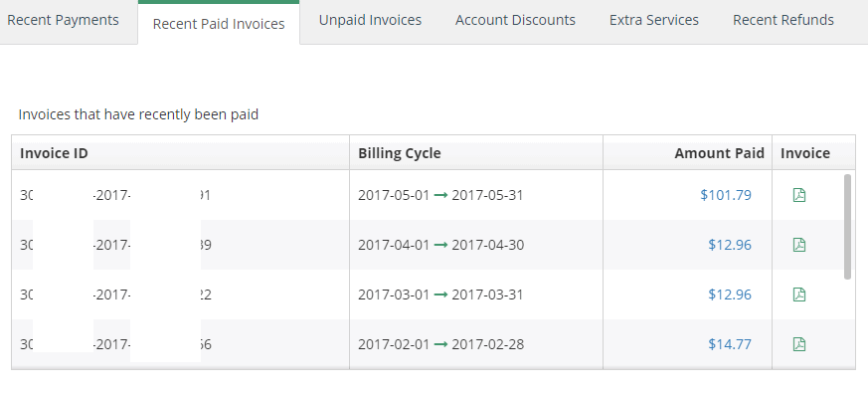
Task: Open PDF invoice for 2017-03-01 billing cycle
Action: pos(798,295)
